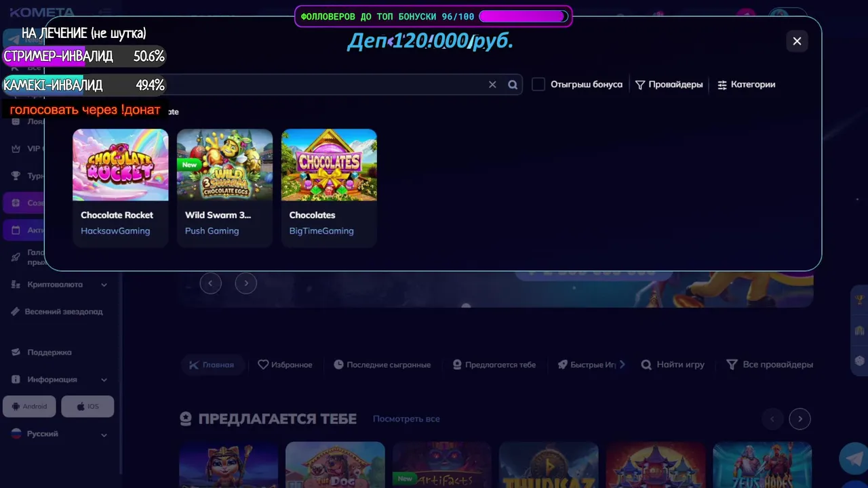868x488 pixels.
Task: Select the Быстрые Игры tab
Action: tap(586, 365)
